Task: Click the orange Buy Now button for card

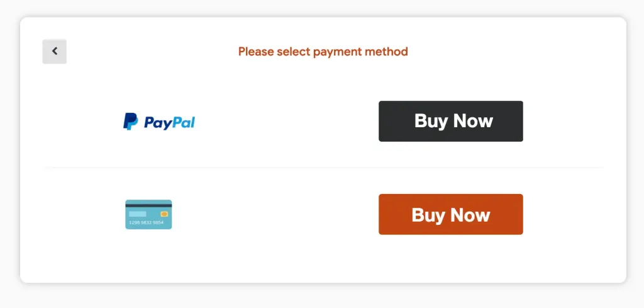Action: click(x=450, y=214)
